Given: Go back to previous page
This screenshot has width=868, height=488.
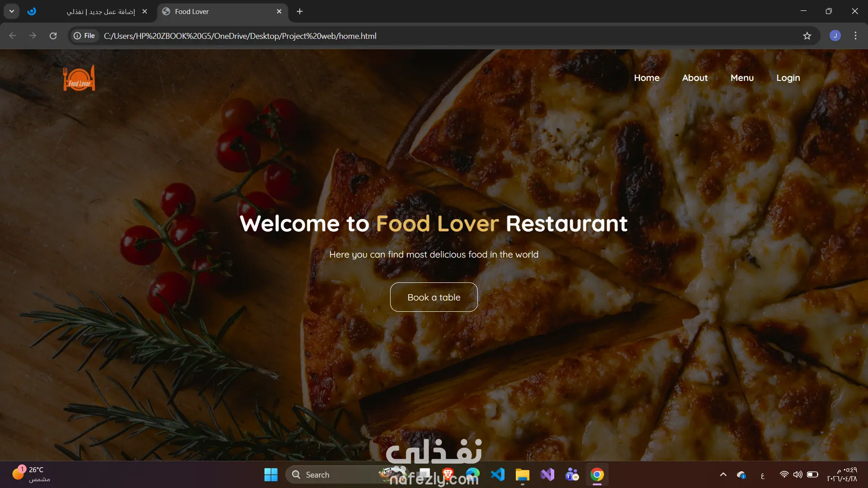Looking at the screenshot, I should click(13, 36).
